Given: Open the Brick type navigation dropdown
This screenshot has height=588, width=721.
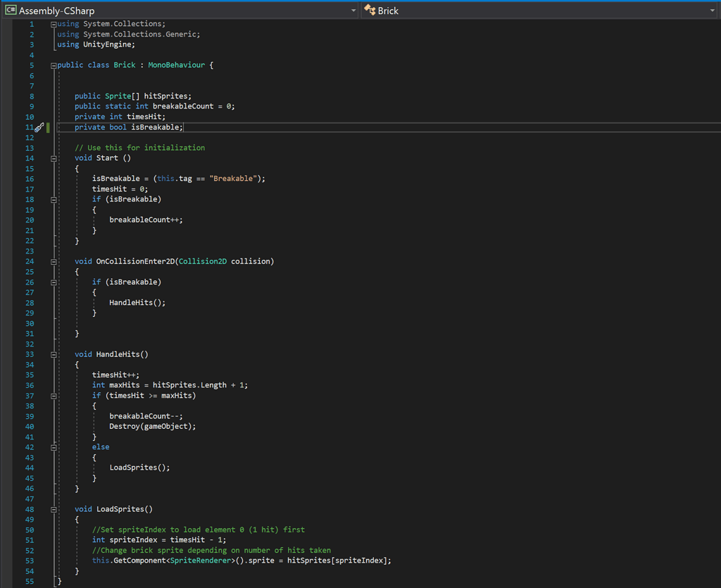Looking at the screenshot, I should [713, 11].
